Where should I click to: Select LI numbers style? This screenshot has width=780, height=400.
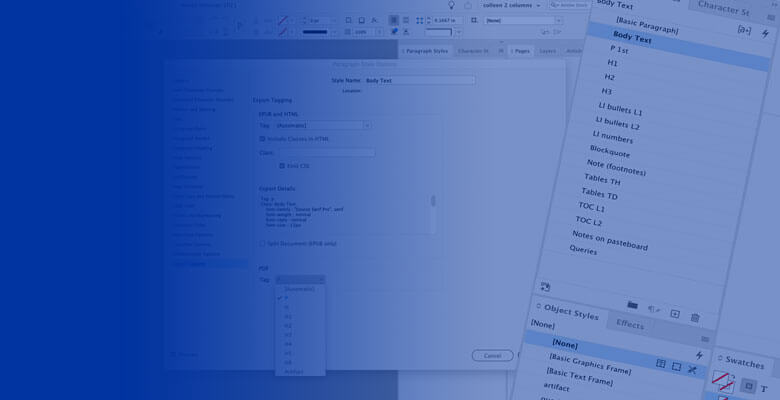pyautogui.click(x=612, y=136)
